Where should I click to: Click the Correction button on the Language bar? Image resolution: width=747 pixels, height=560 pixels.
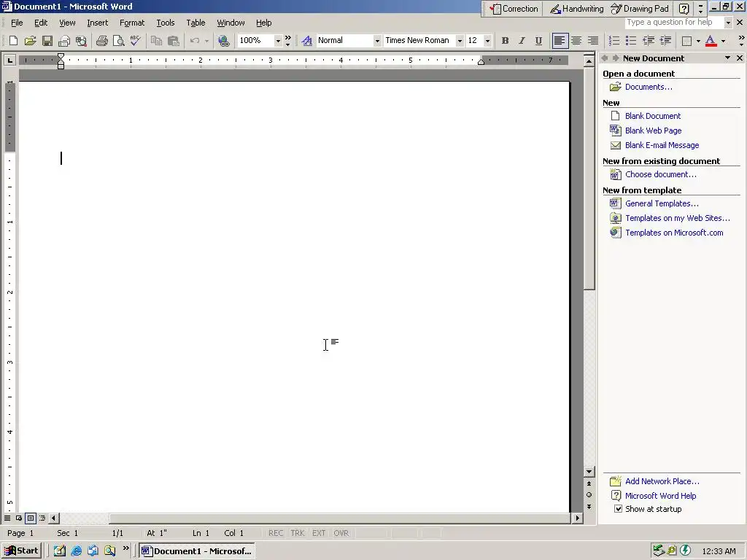pyautogui.click(x=514, y=9)
